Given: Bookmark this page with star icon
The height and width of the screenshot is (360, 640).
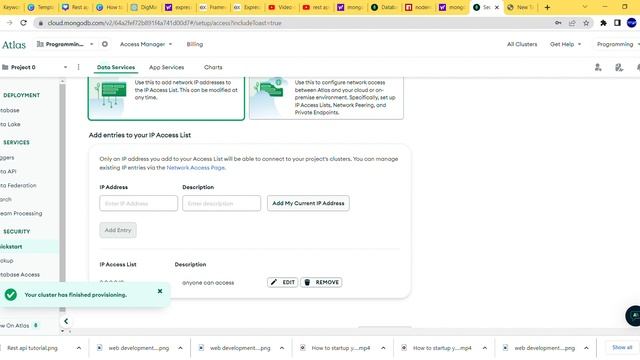Looking at the screenshot, I should pos(586,23).
